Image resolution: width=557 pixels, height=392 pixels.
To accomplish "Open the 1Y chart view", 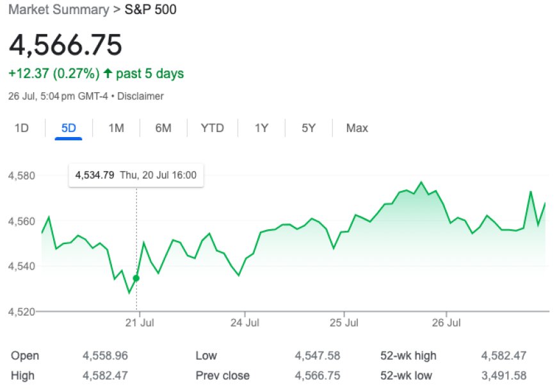I will click(261, 127).
